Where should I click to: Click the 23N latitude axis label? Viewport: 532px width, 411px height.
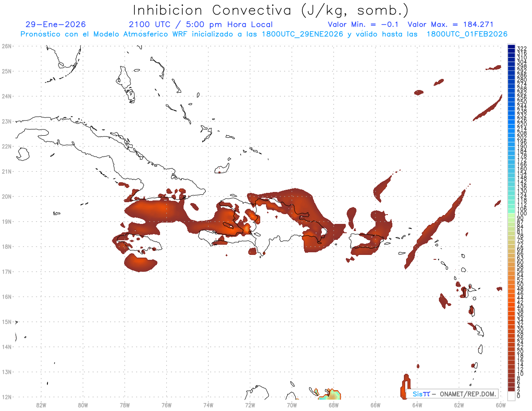pos(6,121)
